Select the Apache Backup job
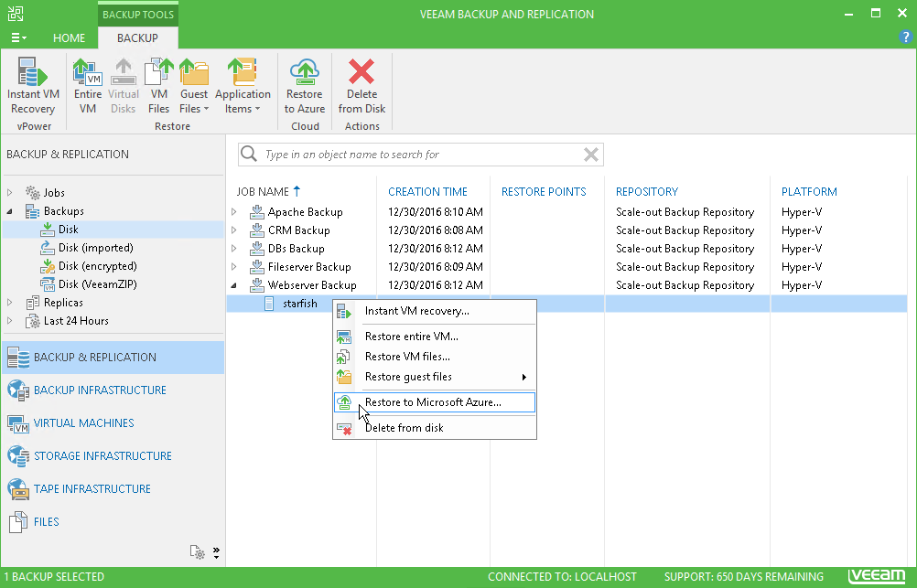This screenshot has height=588, width=917. pyautogui.click(x=306, y=212)
